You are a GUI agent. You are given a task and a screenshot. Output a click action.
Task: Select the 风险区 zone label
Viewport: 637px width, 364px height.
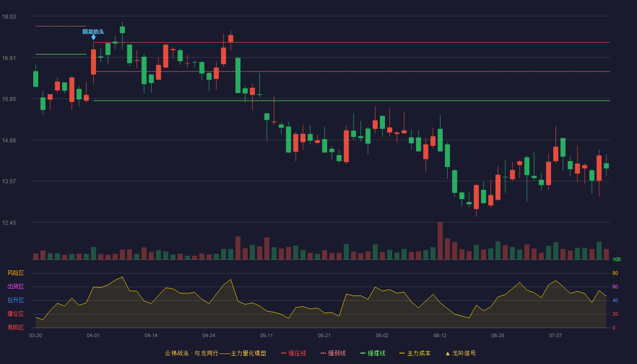coord(15,273)
